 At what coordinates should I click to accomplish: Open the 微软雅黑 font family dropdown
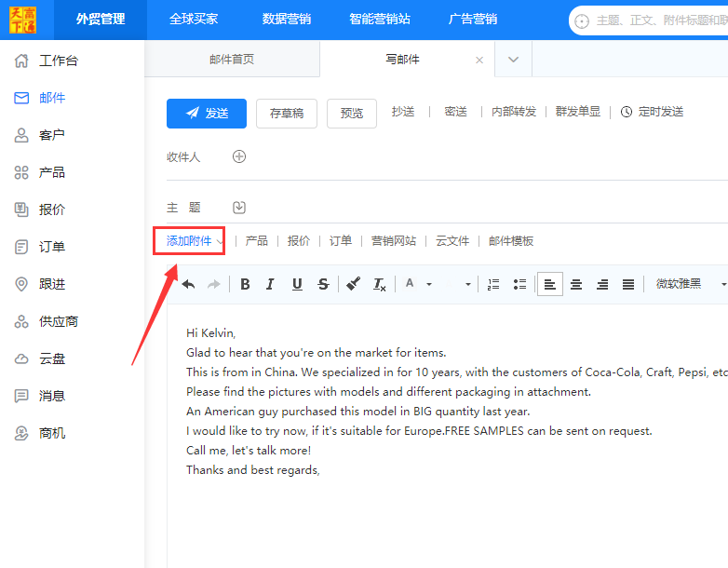(x=690, y=284)
